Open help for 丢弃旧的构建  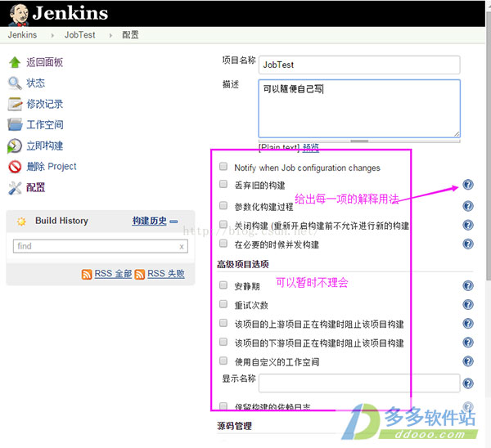[x=468, y=185]
